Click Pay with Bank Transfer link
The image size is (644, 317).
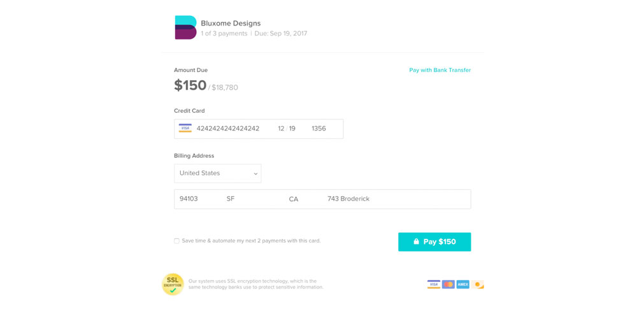[x=440, y=70]
